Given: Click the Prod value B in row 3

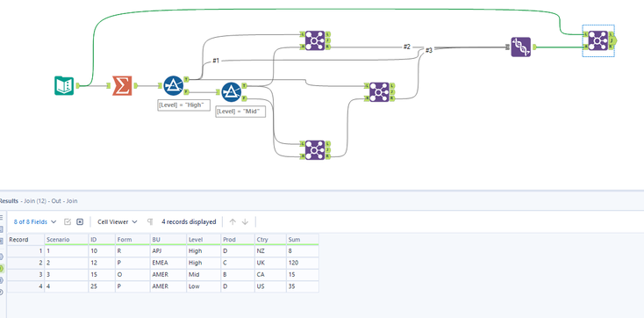Looking at the screenshot, I should [x=238, y=274].
